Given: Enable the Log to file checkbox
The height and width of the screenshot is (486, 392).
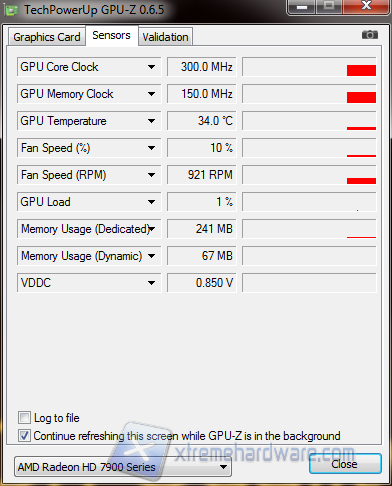Looking at the screenshot, I should (24, 417).
